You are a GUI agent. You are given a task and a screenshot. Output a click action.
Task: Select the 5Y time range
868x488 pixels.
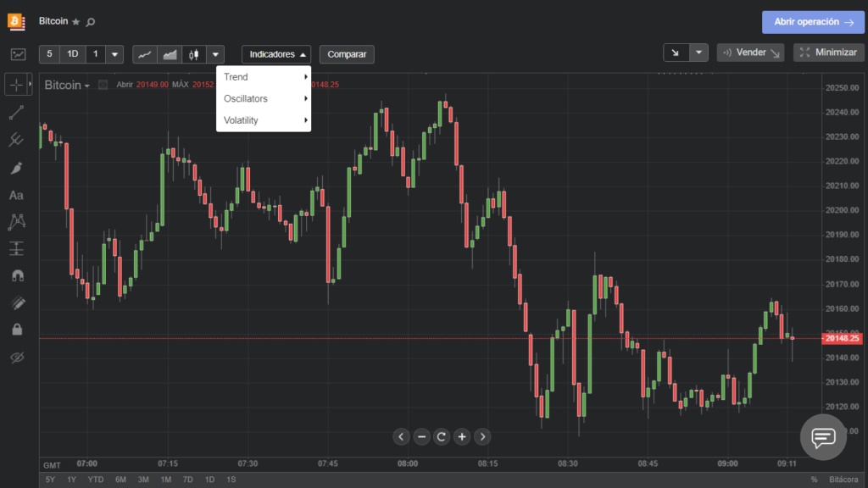click(x=50, y=480)
